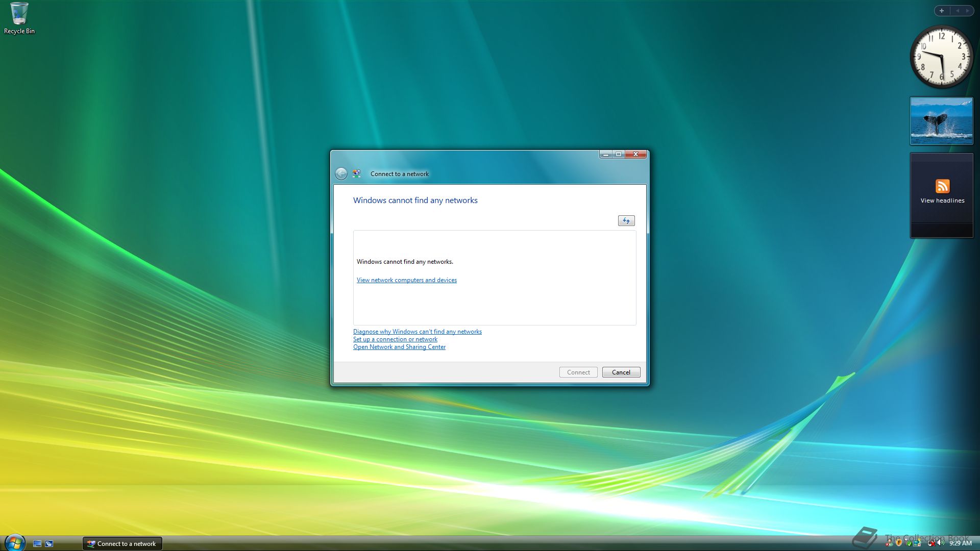
Task: Click the 9:29 AM system clock
Action: click(x=960, y=543)
